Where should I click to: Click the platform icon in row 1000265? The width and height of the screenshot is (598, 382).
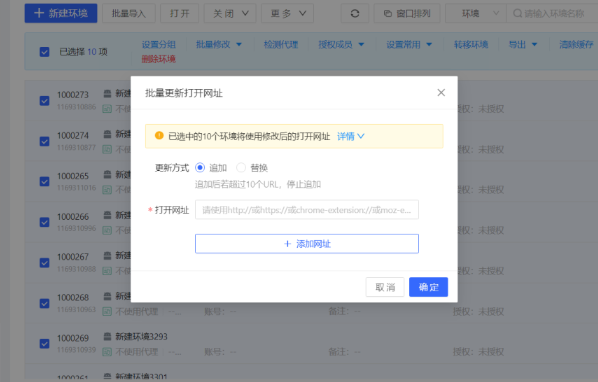108,174
